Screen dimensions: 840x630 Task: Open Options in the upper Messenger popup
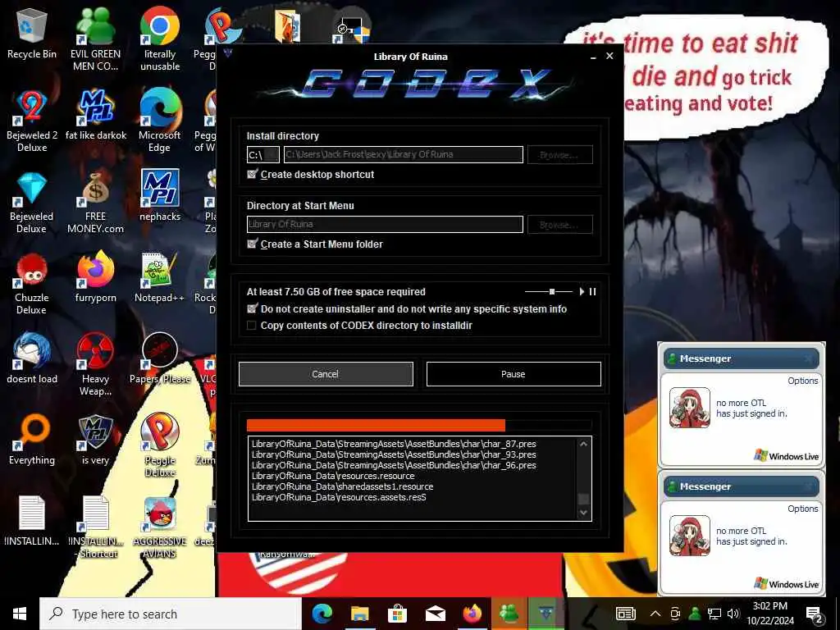pos(802,381)
